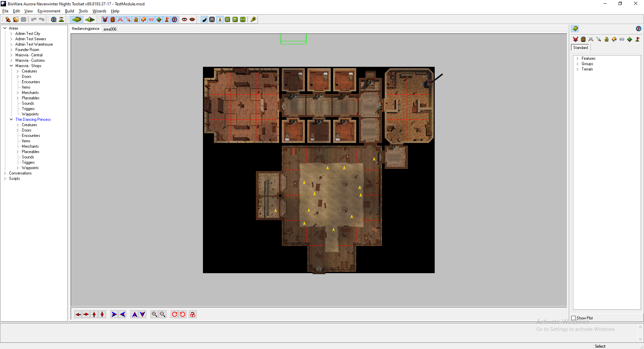Image resolution: width=644 pixels, height=349 pixels.
Task: Expand the Scripts node
Action: (5, 179)
